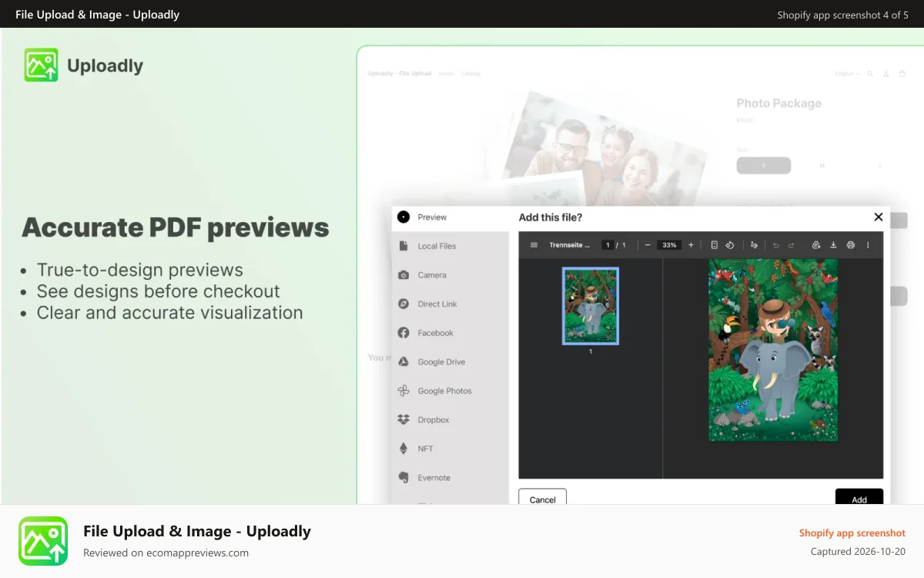This screenshot has width=924, height=578.
Task: Open the store cart bag icon
Action: point(902,74)
